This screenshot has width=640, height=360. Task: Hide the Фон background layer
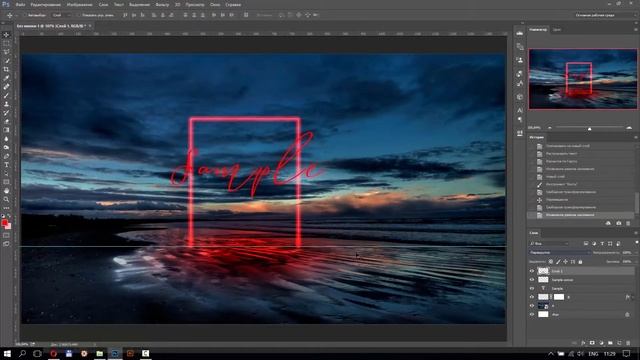pyautogui.click(x=532, y=315)
